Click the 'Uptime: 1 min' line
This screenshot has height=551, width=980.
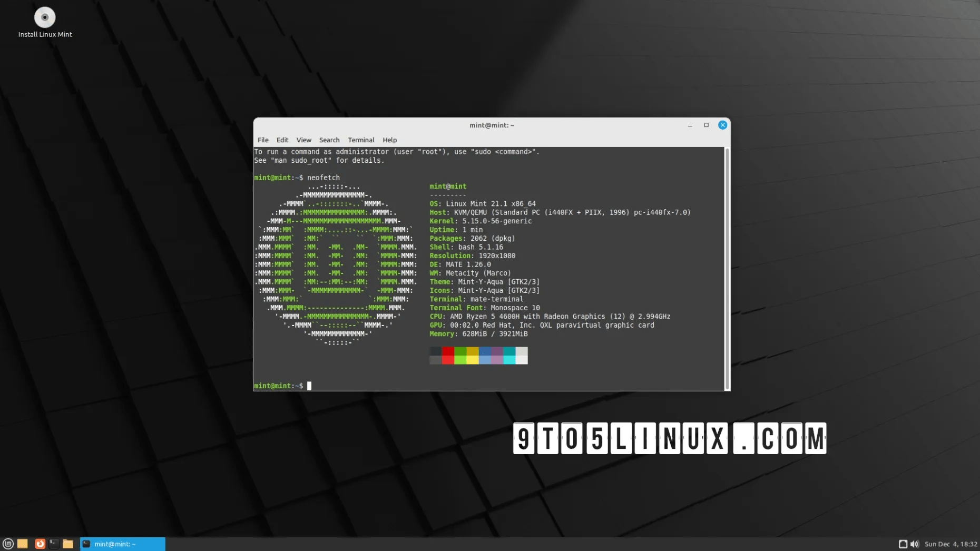coord(456,230)
